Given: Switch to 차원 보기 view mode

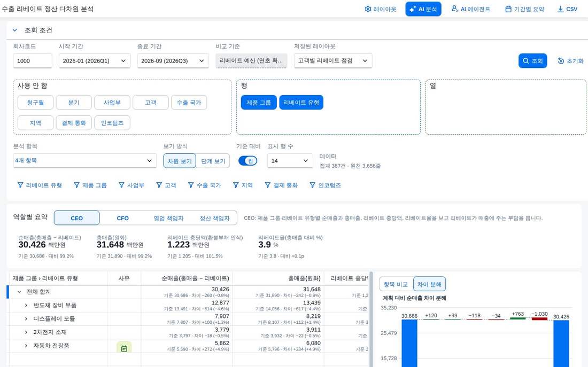Looking at the screenshot, I should (x=180, y=161).
